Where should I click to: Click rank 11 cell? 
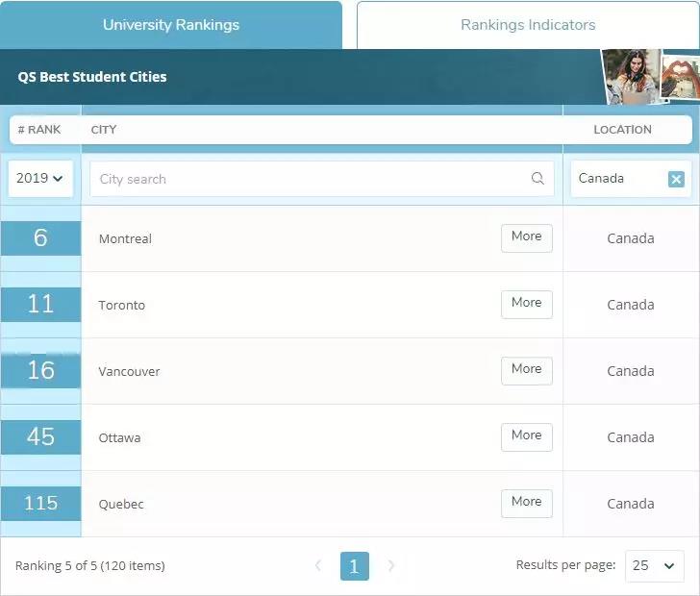click(40, 305)
